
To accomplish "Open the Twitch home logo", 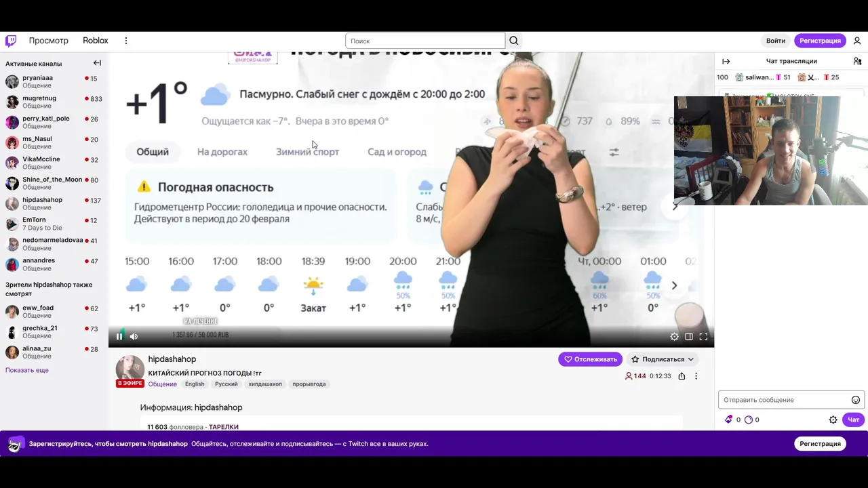I will click(x=11, y=41).
